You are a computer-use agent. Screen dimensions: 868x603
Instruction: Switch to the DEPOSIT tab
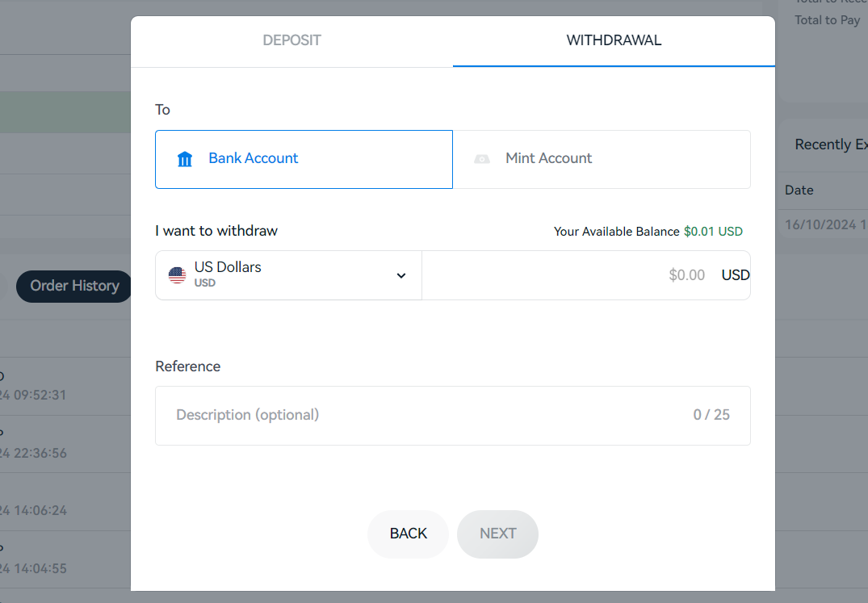pos(291,40)
